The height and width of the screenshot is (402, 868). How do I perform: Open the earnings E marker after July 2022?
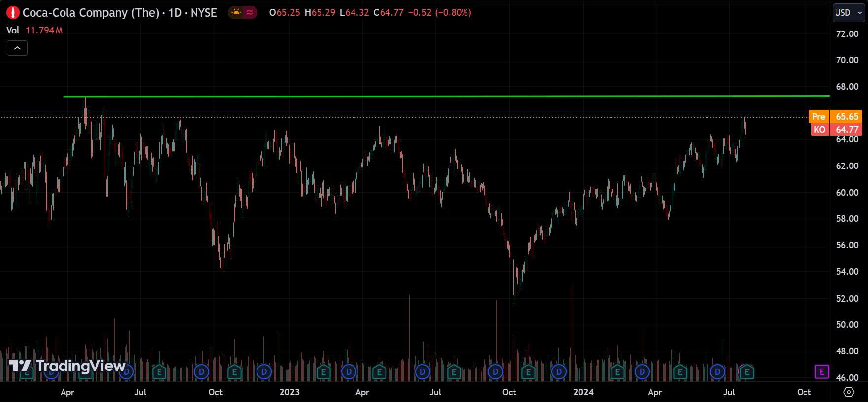point(159,372)
